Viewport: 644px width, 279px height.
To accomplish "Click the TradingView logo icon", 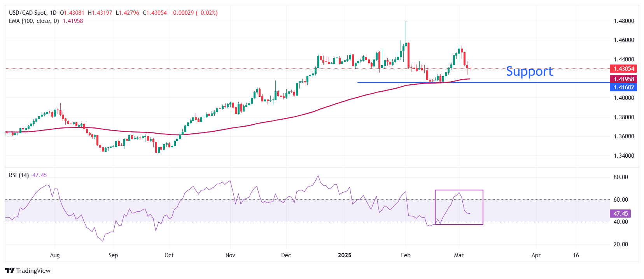I will click(10, 271).
